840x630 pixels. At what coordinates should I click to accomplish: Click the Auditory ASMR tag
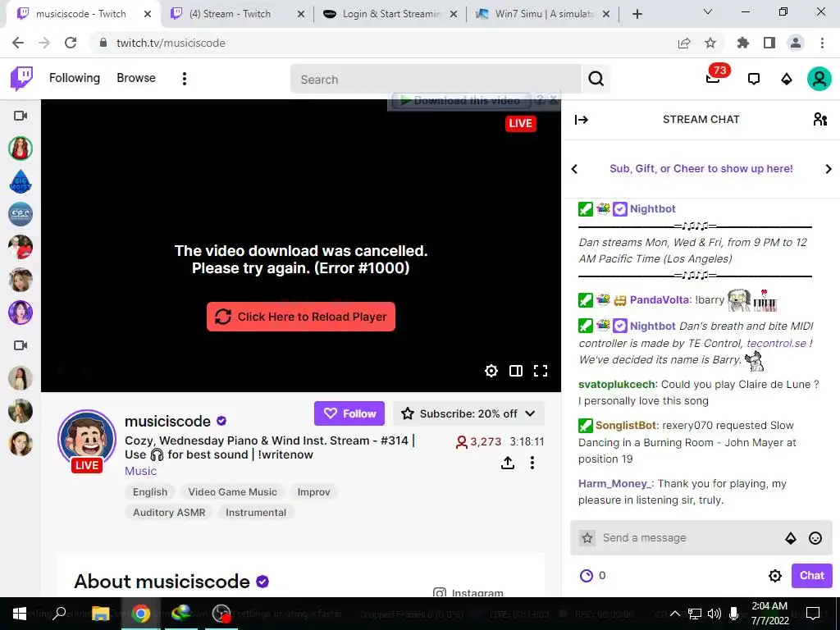coord(169,513)
